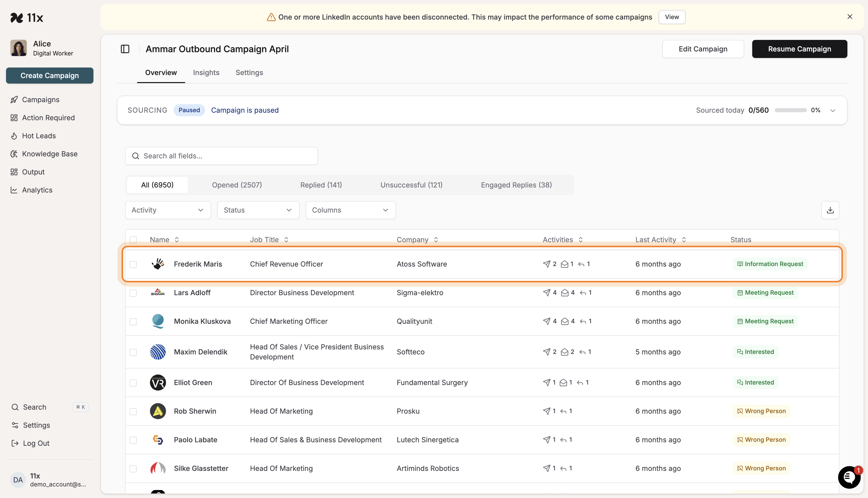Check the select-all checkbox in the table header
The width and height of the screenshot is (868, 498).
[133, 239]
